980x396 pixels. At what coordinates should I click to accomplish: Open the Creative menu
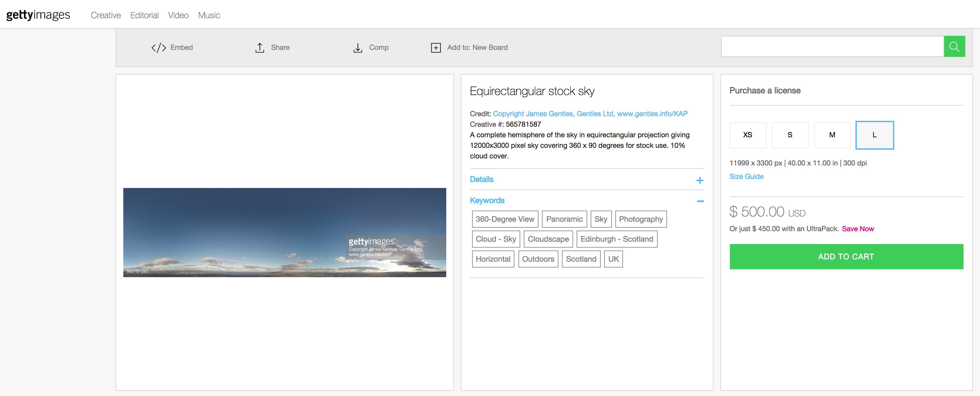pos(106,15)
